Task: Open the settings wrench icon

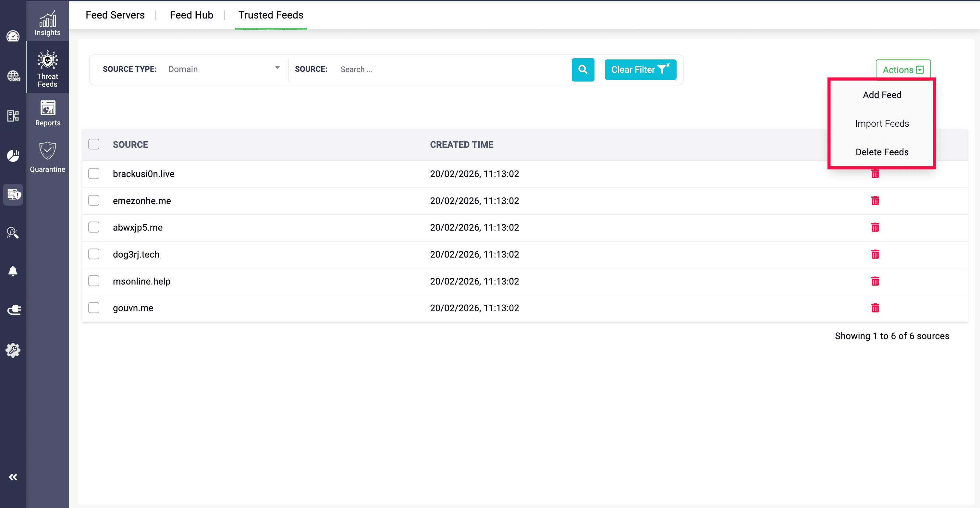Action: [13, 350]
